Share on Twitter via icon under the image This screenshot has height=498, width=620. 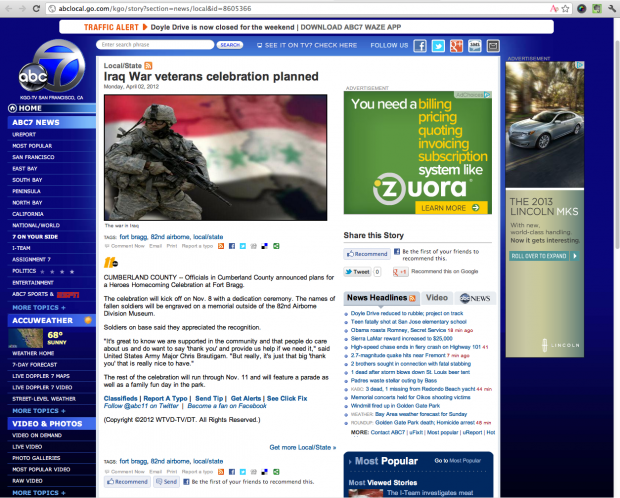point(243,246)
